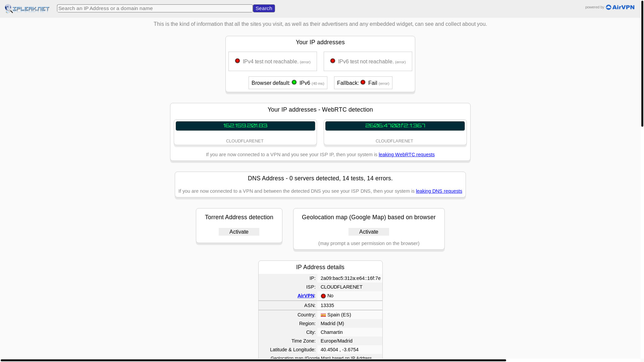Click the IPv6 test not reachable box
The image size is (644, 362).
(368, 61)
